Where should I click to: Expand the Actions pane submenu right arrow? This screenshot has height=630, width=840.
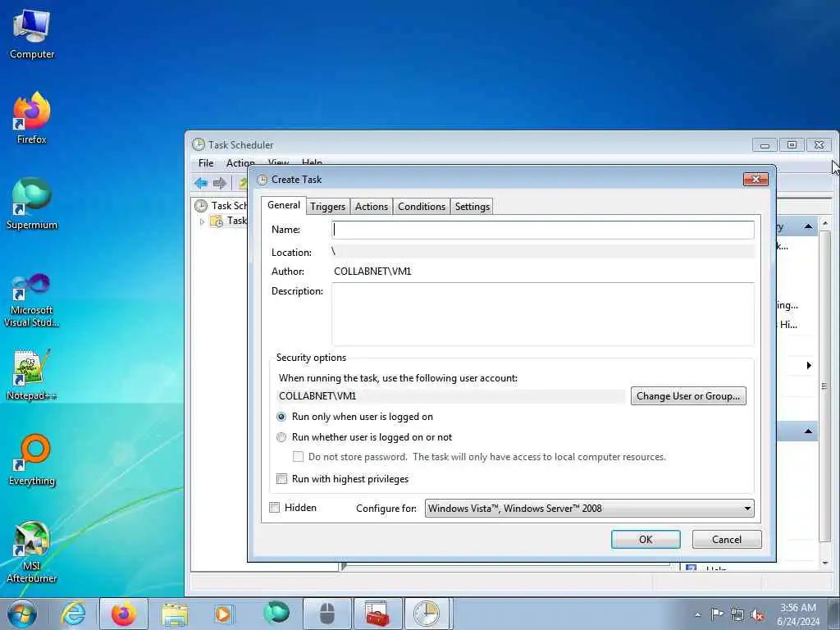(809, 365)
